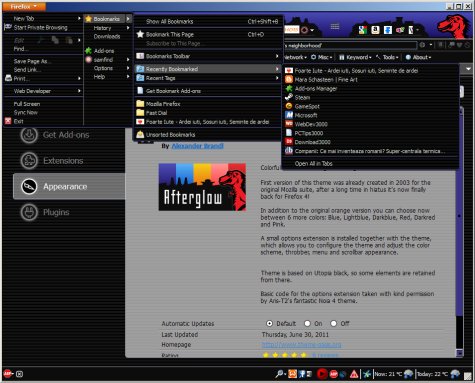
Task: Open the Fast Dial bookmarks folder
Action: pos(208,113)
